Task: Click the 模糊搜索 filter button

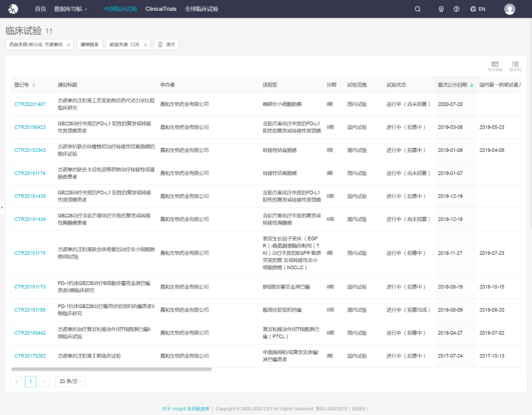Action: (x=90, y=44)
